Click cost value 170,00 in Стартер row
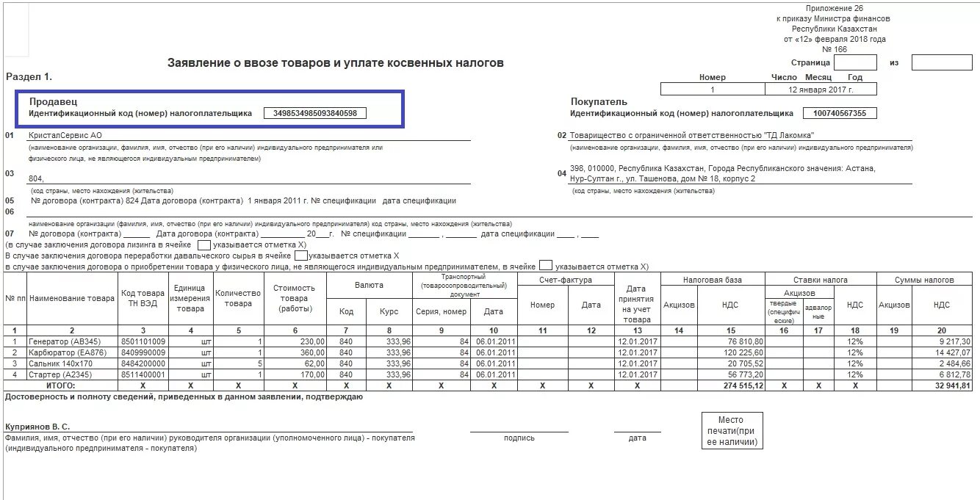Viewport: 980px width, 500px height. (x=311, y=374)
